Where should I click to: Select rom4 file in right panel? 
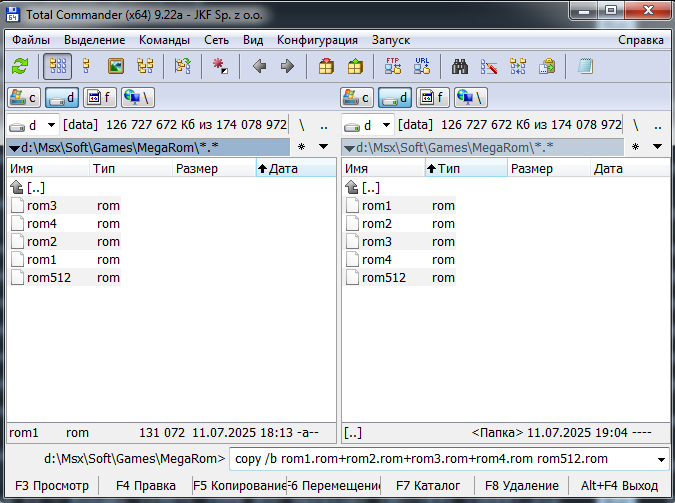(400, 260)
